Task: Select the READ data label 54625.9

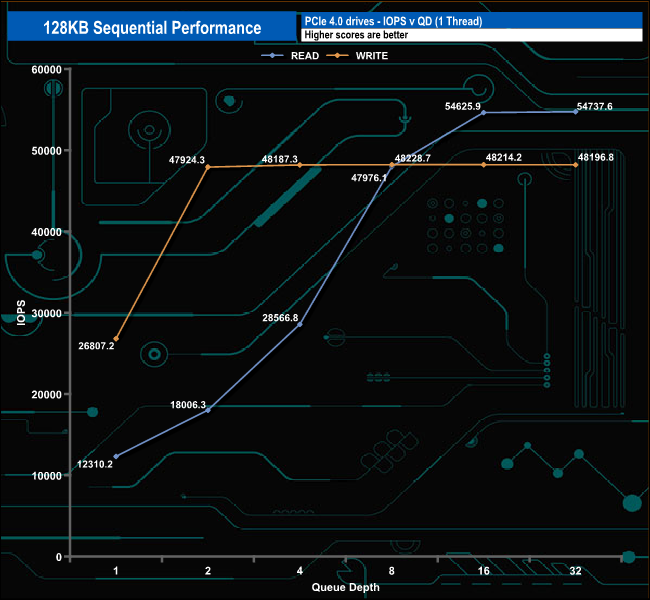Action: point(463,107)
